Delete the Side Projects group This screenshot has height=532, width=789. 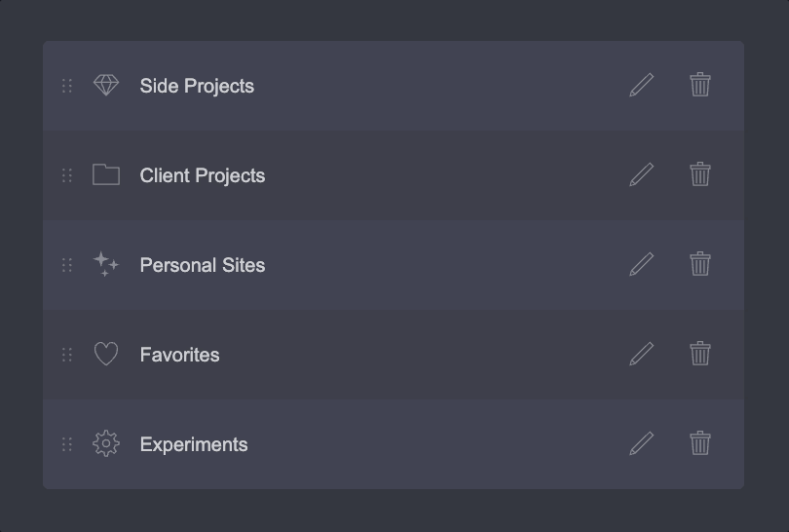(700, 84)
